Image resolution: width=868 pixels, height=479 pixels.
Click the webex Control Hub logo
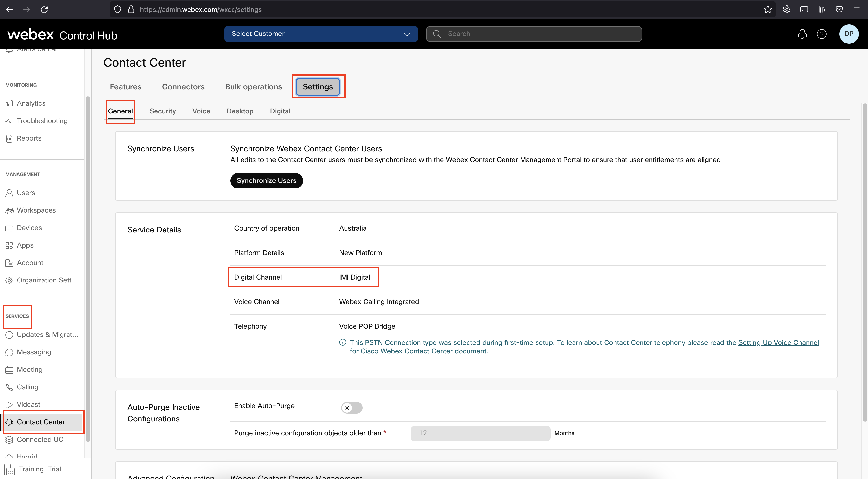[x=62, y=34]
